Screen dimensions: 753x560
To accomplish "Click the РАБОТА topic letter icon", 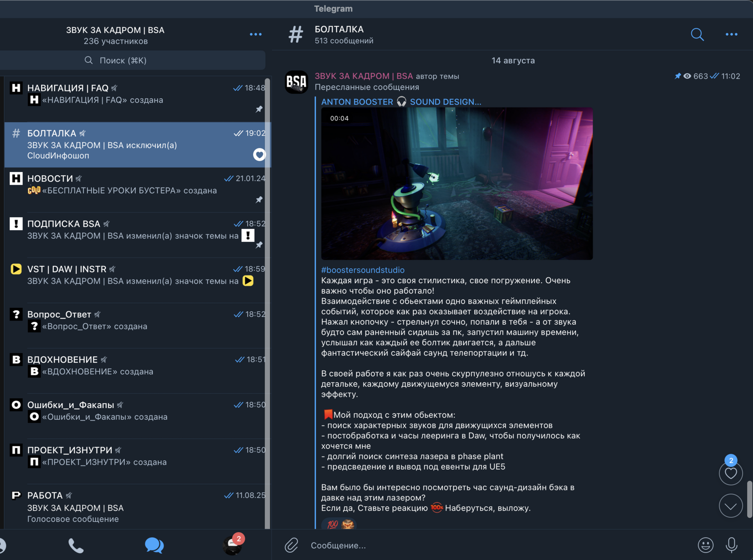I will (x=16, y=495).
